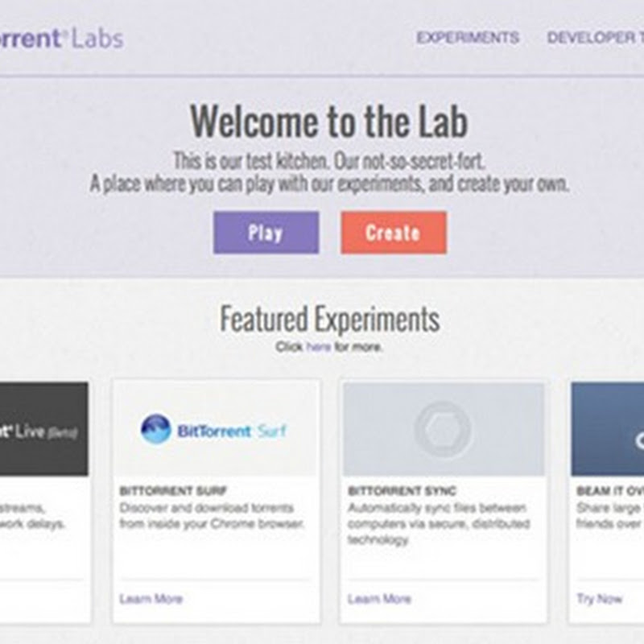
Task: Click the purple Play button
Action: (x=266, y=233)
